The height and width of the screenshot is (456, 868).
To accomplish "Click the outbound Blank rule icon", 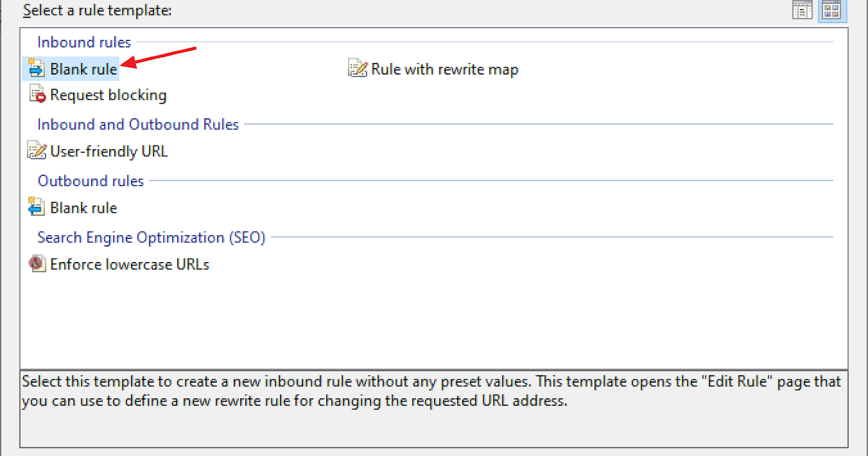I will point(36,208).
